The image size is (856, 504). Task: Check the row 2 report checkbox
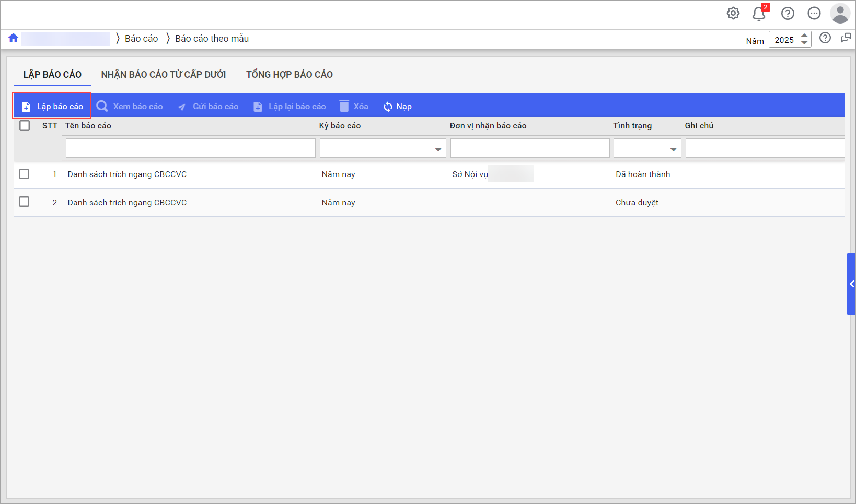(24, 202)
